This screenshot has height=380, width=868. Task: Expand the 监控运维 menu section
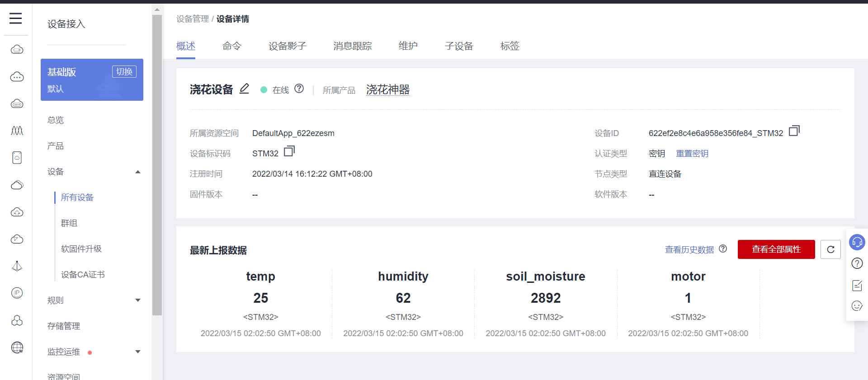pos(138,352)
